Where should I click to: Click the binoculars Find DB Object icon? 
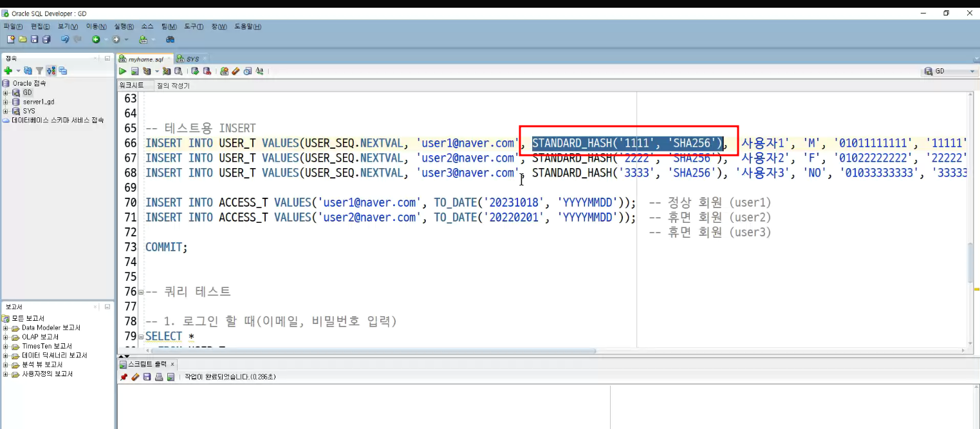pos(170,39)
